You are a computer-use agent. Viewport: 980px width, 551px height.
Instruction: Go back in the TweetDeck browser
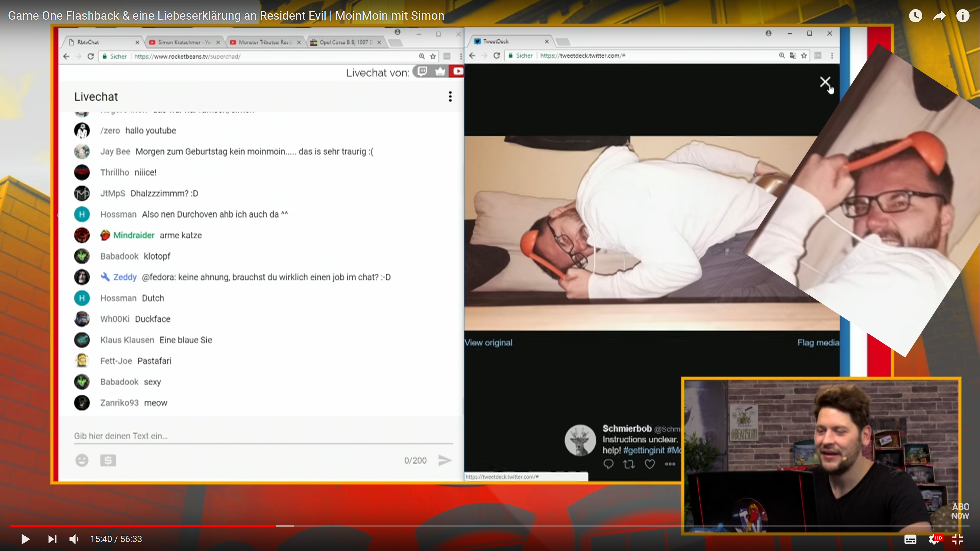[472, 56]
